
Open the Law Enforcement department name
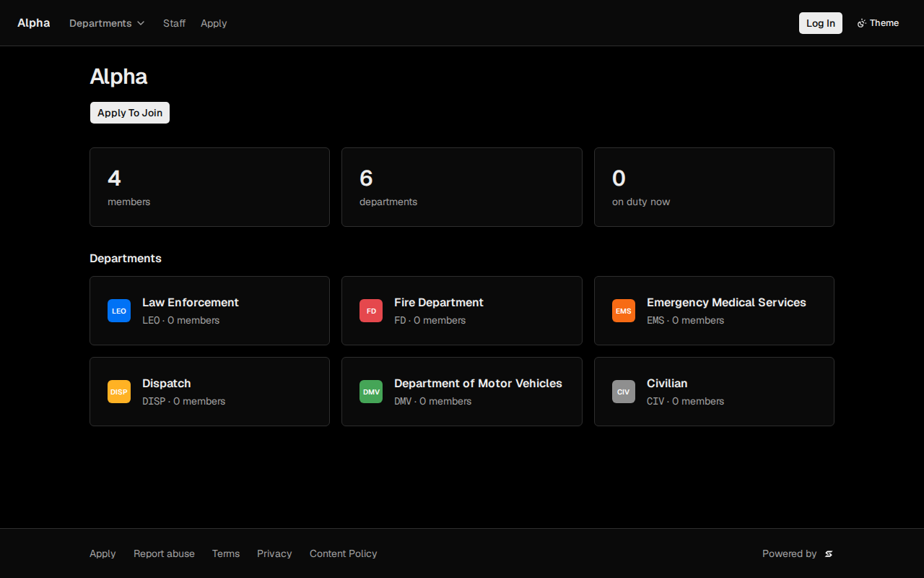(x=191, y=303)
